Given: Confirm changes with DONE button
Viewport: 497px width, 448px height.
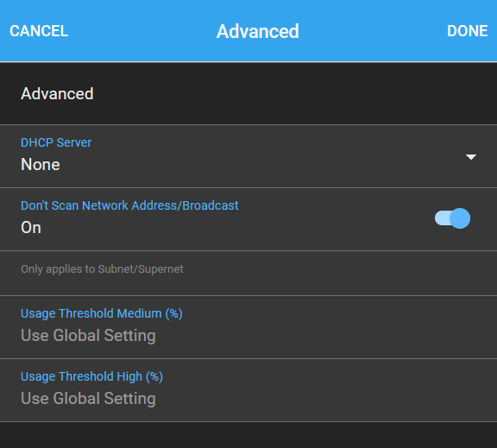Looking at the screenshot, I should pos(467,31).
